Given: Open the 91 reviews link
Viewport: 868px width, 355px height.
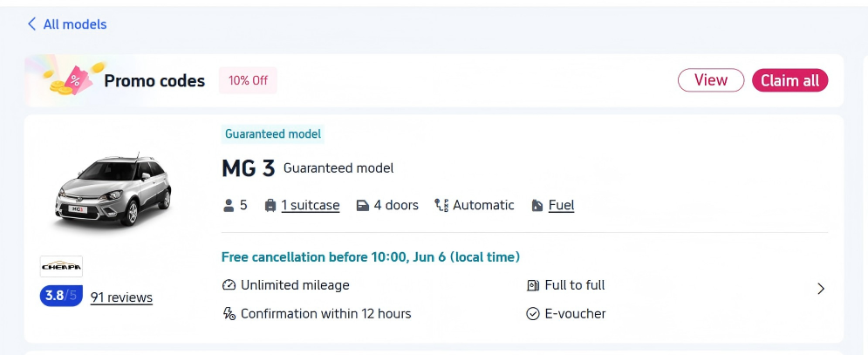Looking at the screenshot, I should pos(121,297).
